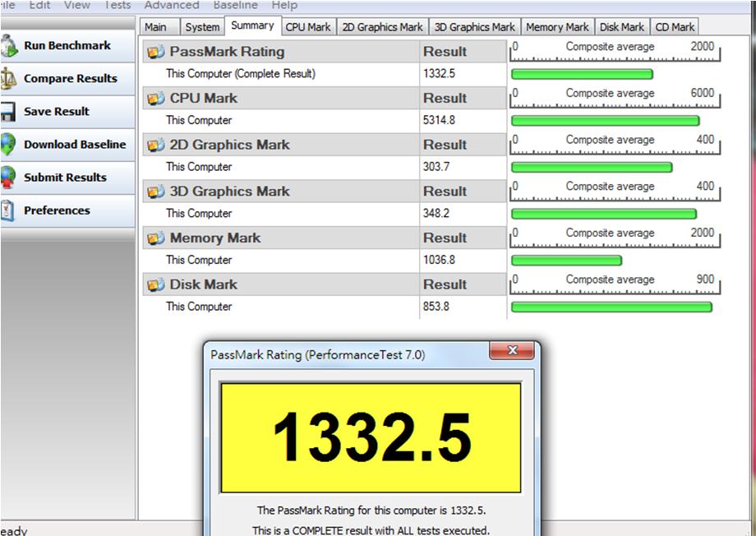Click the 2D Graphics result value 303.7

pos(436,167)
